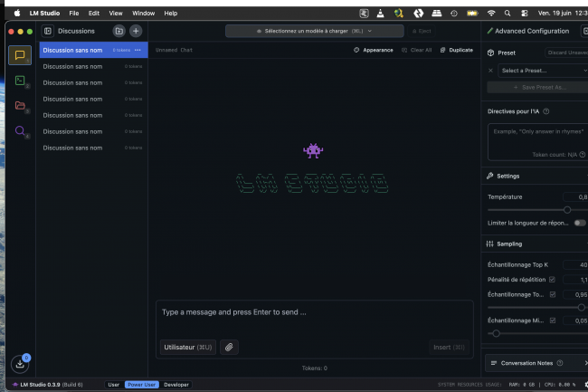Image resolution: width=588 pixels, height=392 pixels.
Task: Clear the selected preset with X icon
Action: point(490,71)
